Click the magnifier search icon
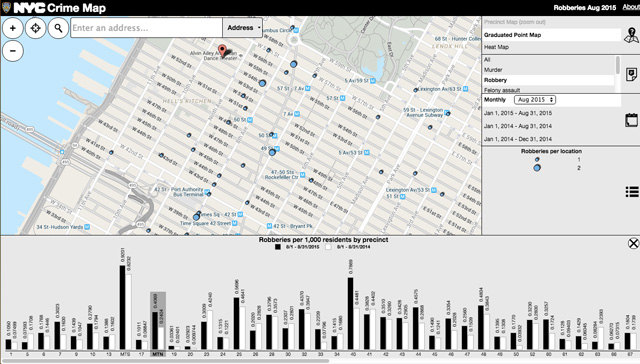This screenshot has width=640, height=364. point(58,28)
